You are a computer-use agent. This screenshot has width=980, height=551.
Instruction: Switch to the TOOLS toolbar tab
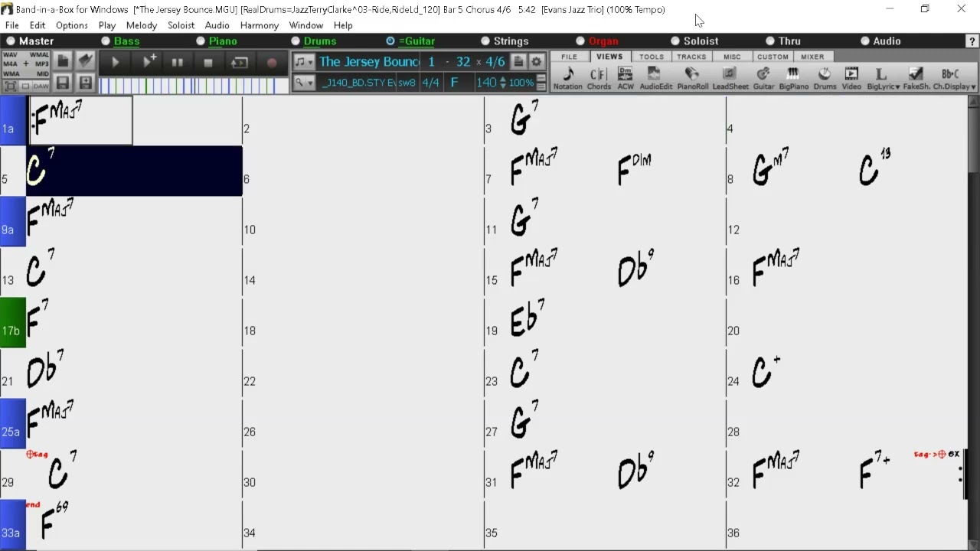(x=652, y=57)
